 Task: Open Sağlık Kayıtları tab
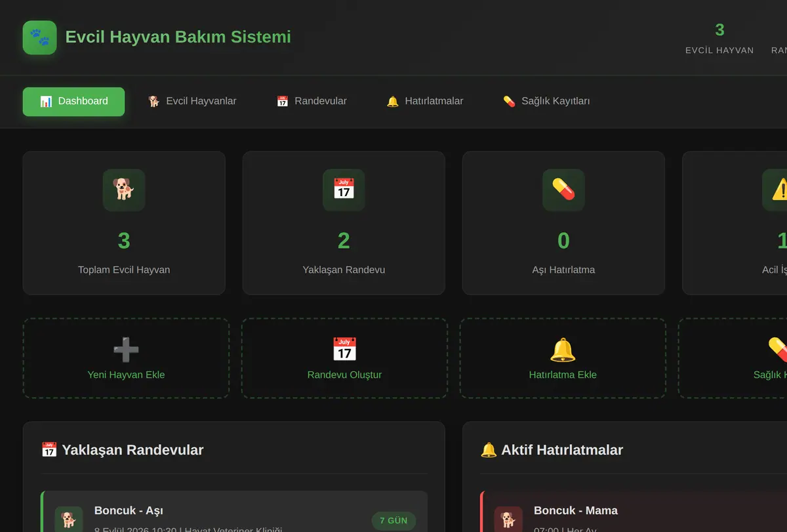point(546,102)
